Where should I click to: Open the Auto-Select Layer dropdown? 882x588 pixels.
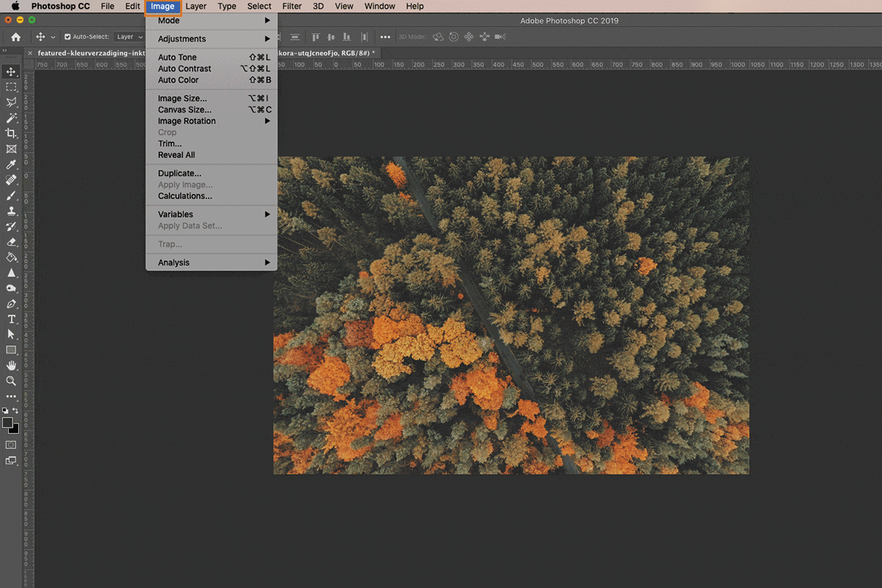tap(129, 37)
